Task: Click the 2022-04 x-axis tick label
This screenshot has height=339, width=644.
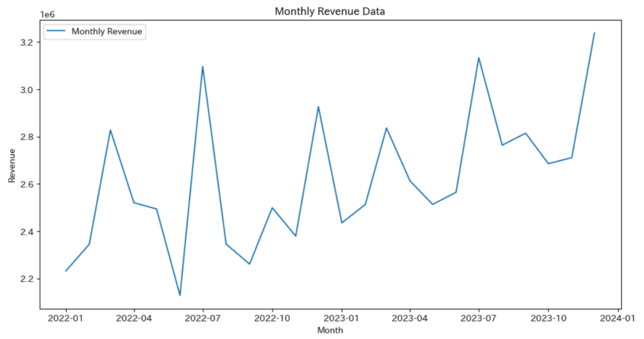Action: tap(134, 318)
